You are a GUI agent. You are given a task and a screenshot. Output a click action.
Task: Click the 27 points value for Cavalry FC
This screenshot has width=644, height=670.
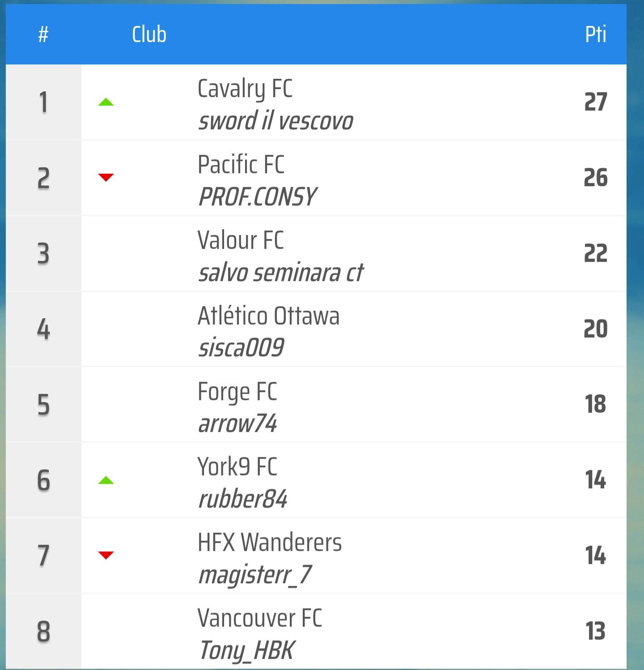595,102
